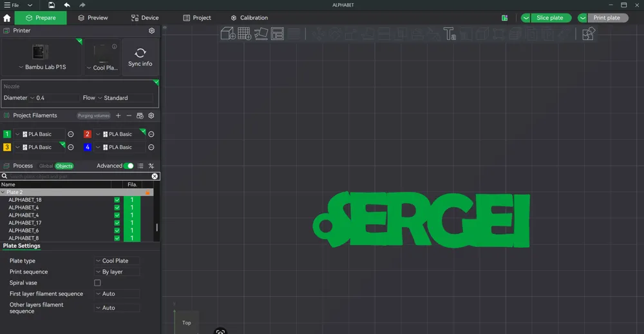Click the Add plate grid icon
The image size is (644, 334).
coord(244,34)
